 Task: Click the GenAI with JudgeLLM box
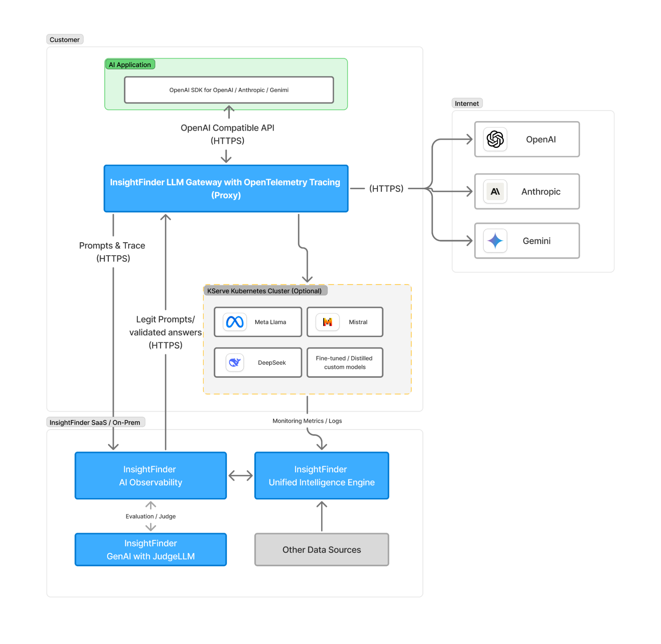(150, 550)
